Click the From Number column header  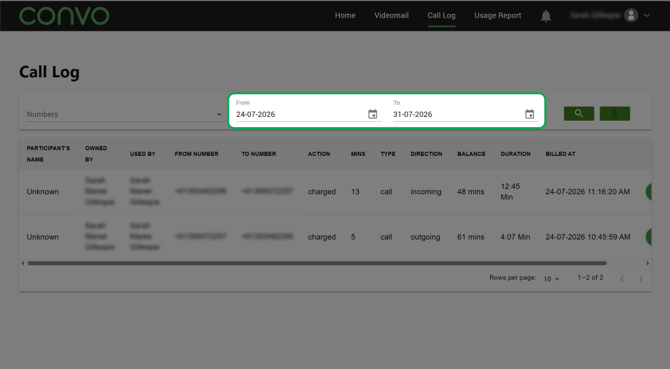click(196, 154)
